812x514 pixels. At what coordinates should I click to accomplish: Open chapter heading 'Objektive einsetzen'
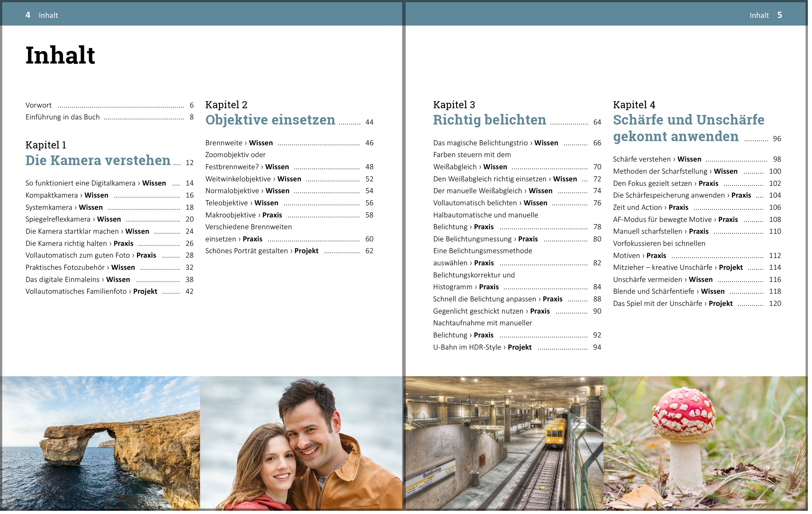click(x=270, y=120)
